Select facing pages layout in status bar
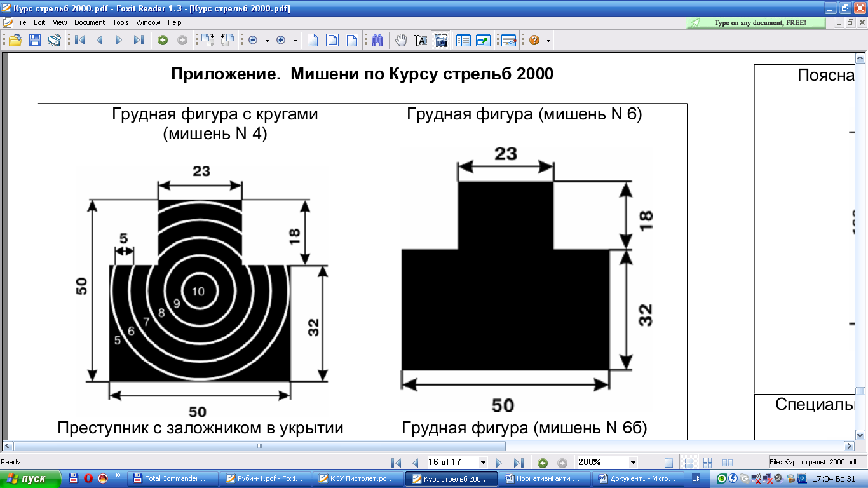The width and height of the screenshot is (868, 488). click(728, 463)
